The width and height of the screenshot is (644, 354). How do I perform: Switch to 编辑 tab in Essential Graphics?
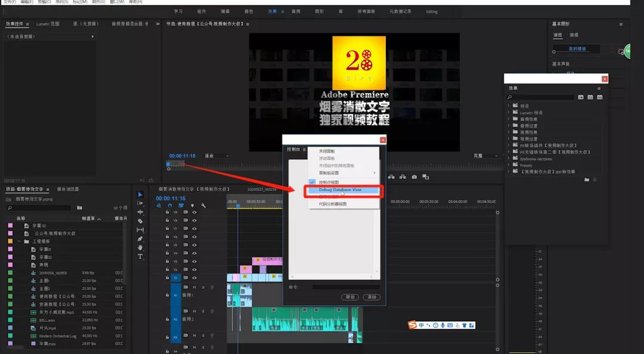[574, 35]
